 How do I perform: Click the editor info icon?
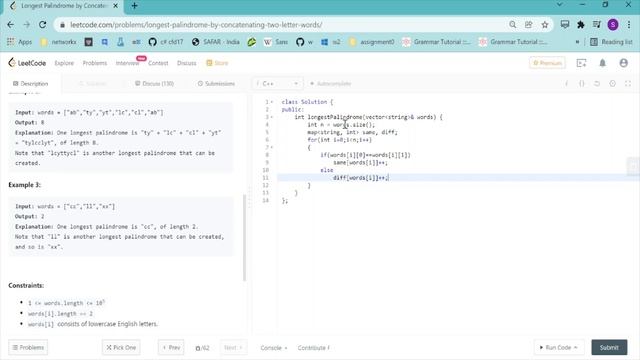[x=567, y=83]
